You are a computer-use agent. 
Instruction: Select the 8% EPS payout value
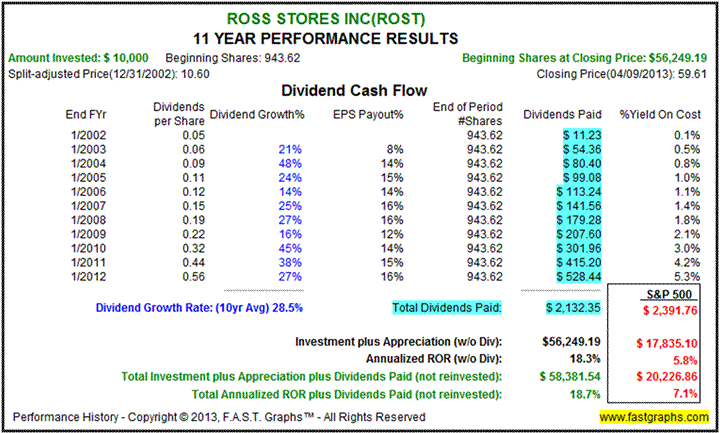coord(395,150)
